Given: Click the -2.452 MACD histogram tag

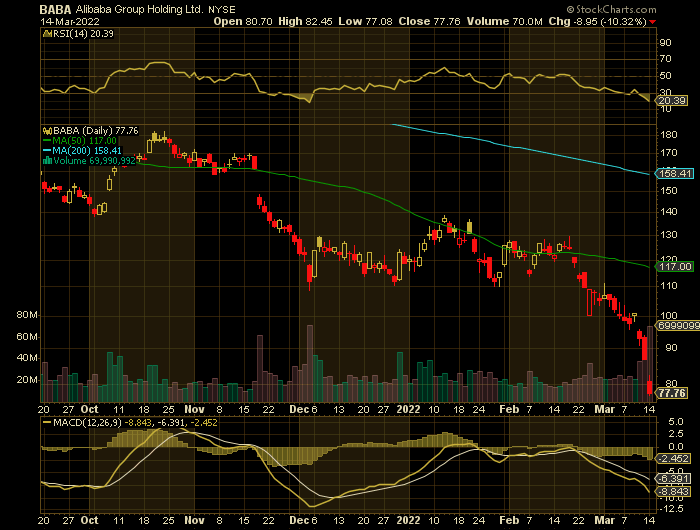Looking at the screenshot, I should pyautogui.click(x=672, y=459).
